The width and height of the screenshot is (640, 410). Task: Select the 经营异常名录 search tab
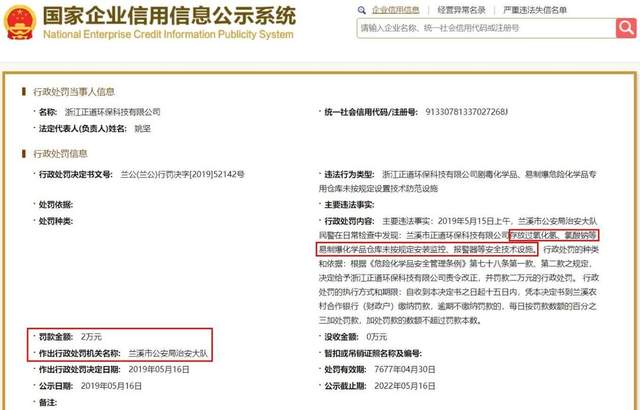tap(461, 10)
